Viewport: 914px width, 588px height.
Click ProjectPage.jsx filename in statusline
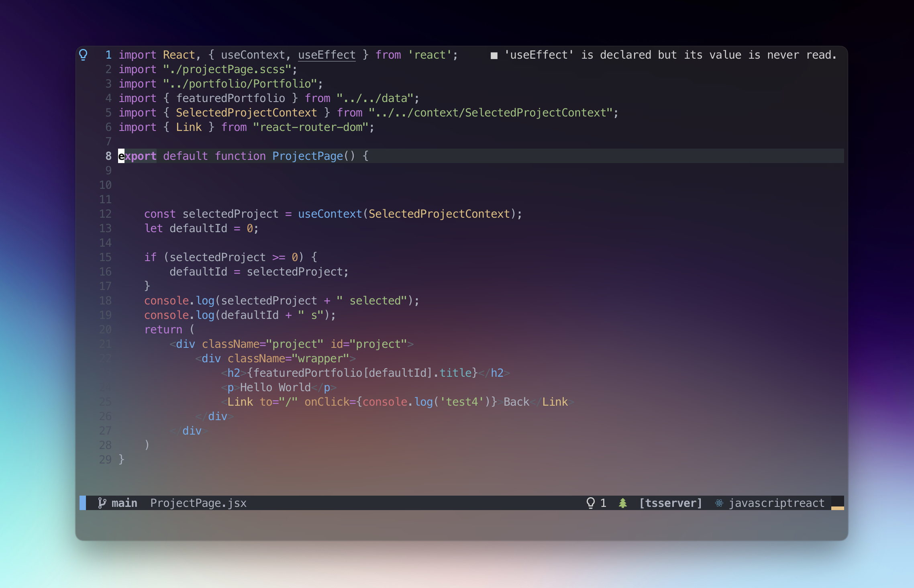coord(198,503)
